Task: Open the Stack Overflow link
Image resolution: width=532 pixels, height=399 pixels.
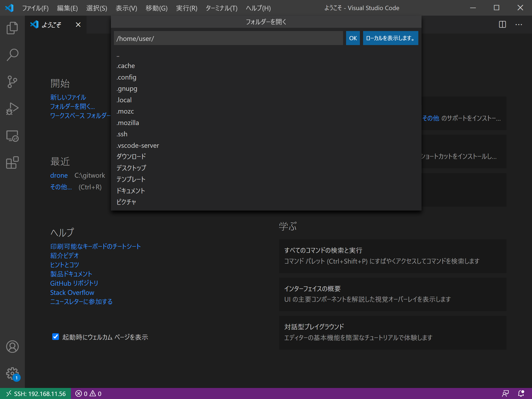Action: [72, 293]
